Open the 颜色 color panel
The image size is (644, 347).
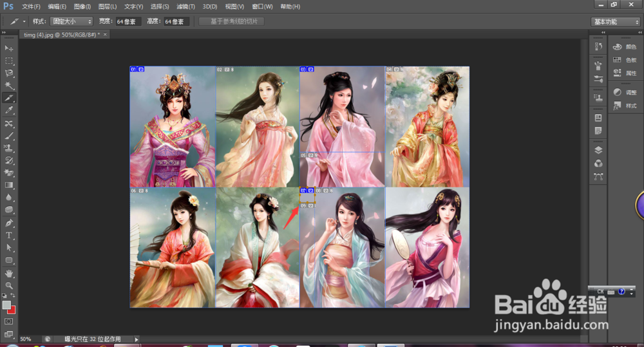pos(625,47)
